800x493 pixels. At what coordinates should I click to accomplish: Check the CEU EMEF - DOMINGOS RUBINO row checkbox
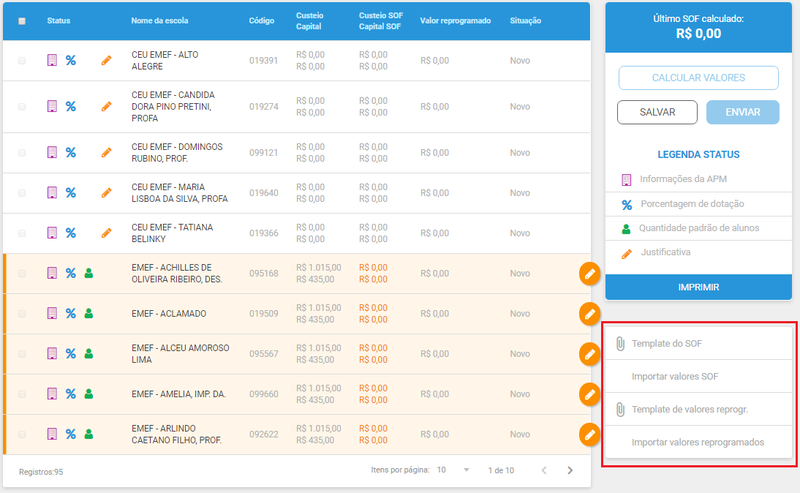click(22, 152)
